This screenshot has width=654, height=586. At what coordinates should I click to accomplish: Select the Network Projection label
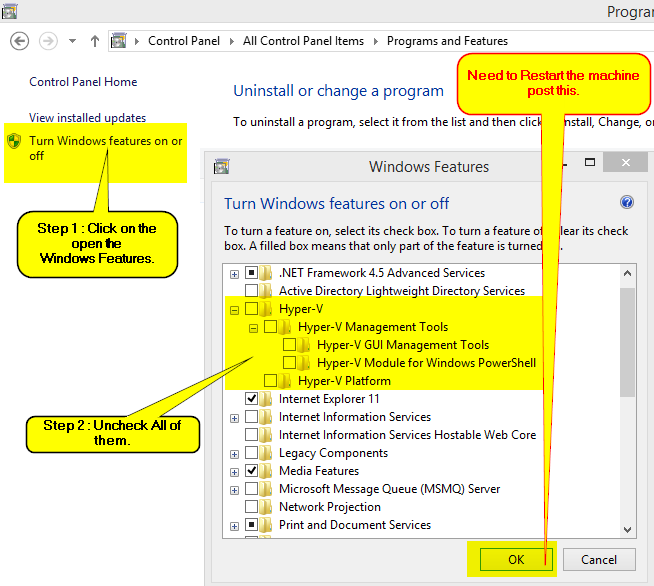click(x=330, y=507)
